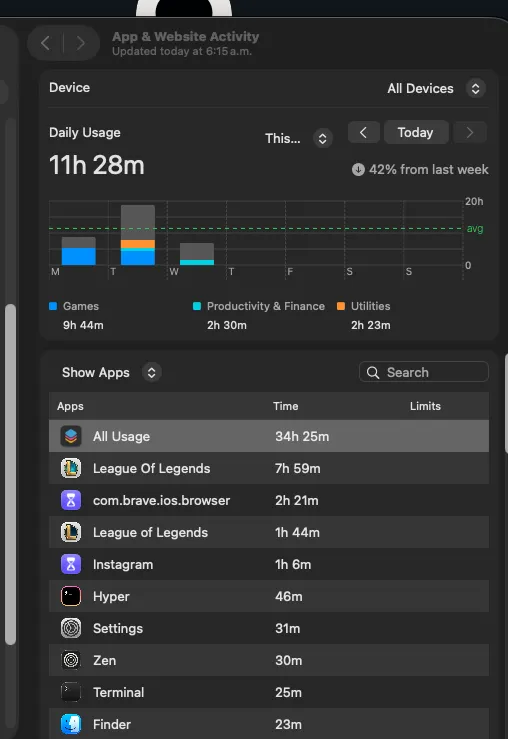Click the Utilities 2h 23m value
This screenshot has height=739, width=508.
tap(371, 325)
